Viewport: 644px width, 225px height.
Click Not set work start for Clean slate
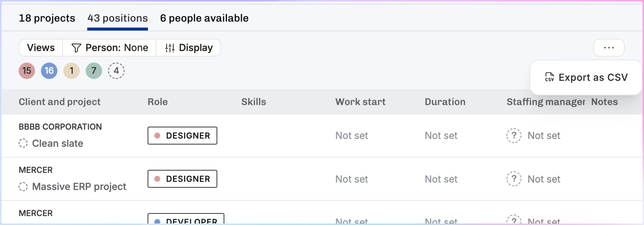point(351,135)
